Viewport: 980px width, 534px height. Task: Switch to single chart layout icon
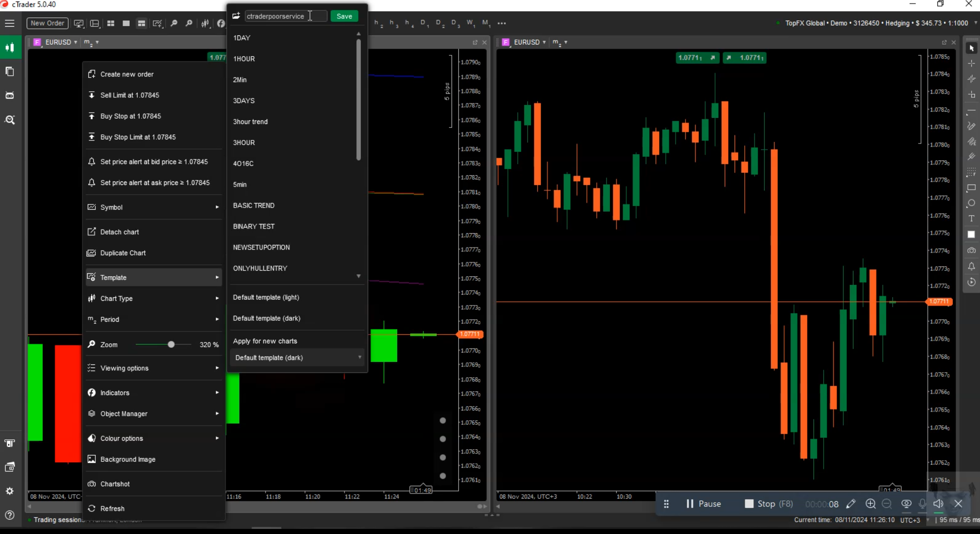tap(126, 23)
